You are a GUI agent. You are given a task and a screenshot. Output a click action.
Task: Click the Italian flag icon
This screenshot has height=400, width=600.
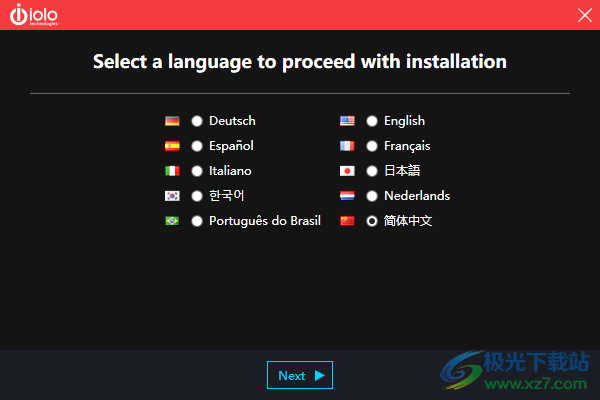click(172, 171)
